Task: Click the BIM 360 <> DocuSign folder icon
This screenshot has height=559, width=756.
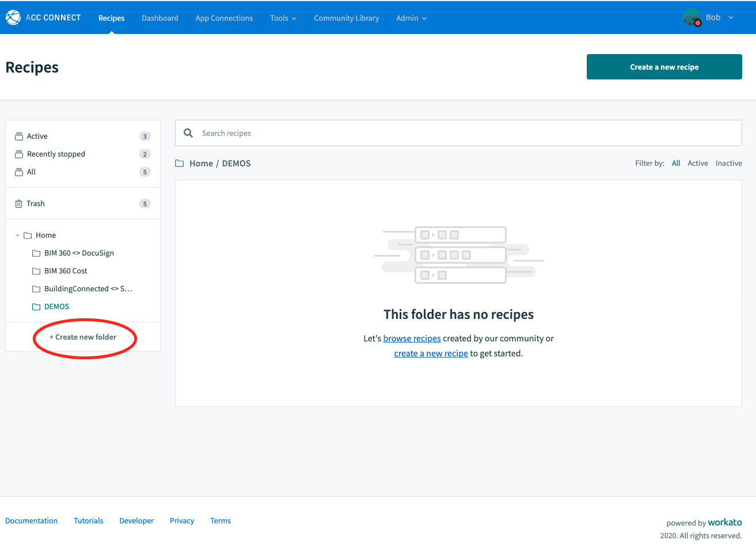Action: (x=36, y=253)
